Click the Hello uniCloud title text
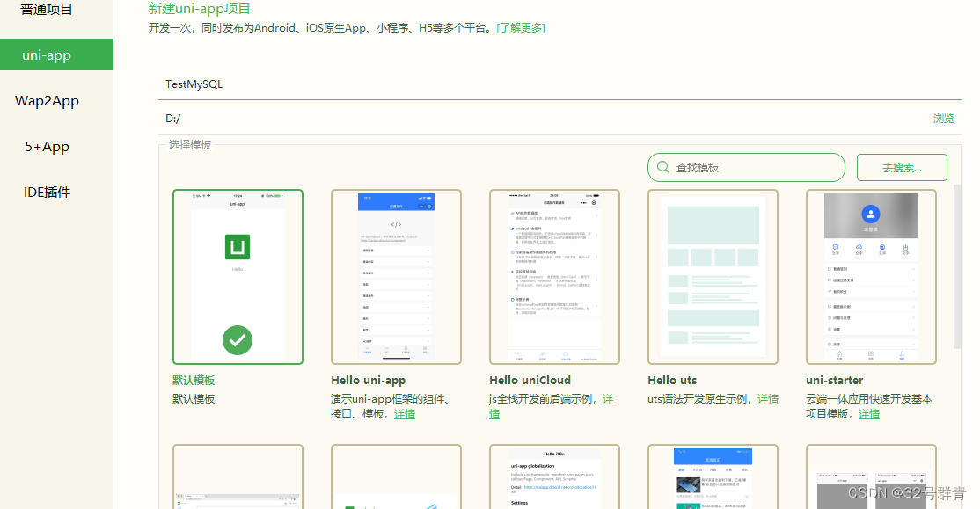 pos(530,381)
